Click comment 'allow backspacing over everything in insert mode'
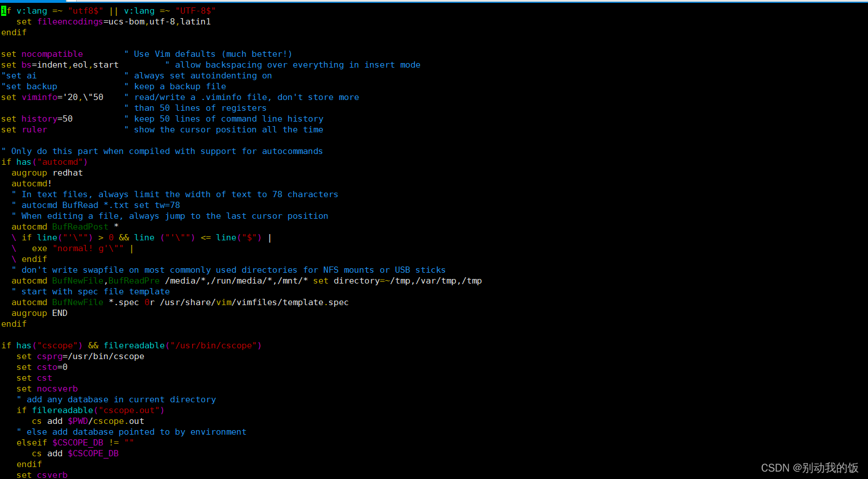 (293, 65)
